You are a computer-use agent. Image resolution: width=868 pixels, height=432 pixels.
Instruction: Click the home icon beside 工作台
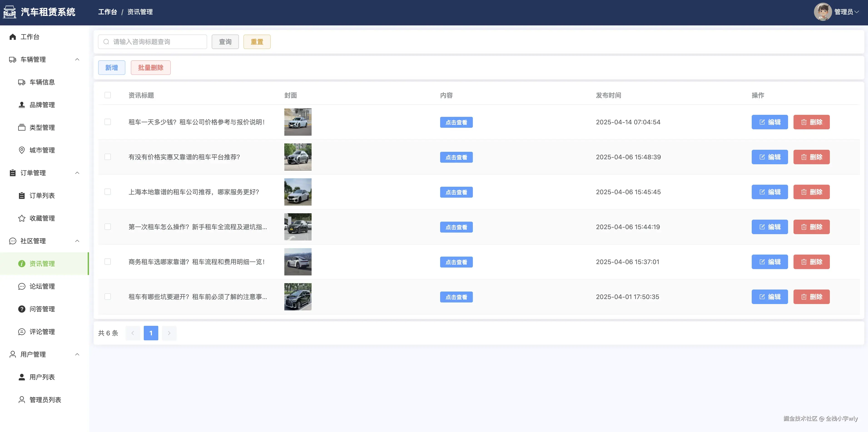(13, 37)
